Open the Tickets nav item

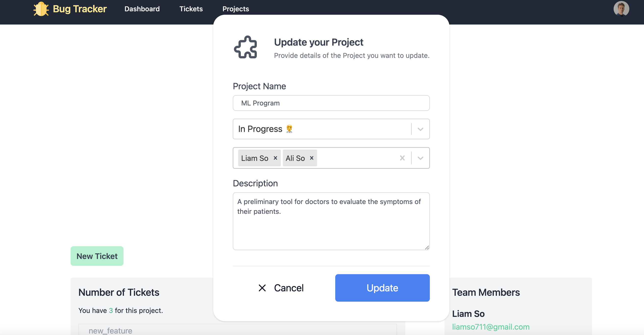coord(191,9)
